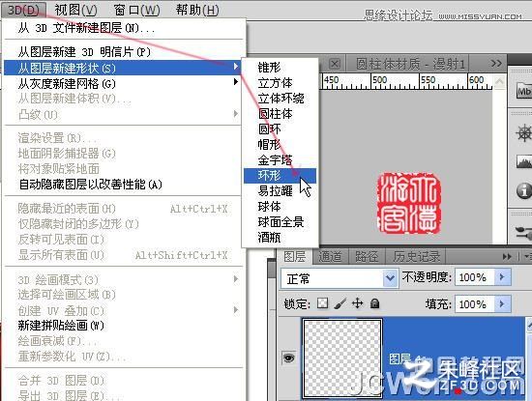532x401 pixels.
Task: Switch to the 通道 channels tab
Action: [x=330, y=257]
